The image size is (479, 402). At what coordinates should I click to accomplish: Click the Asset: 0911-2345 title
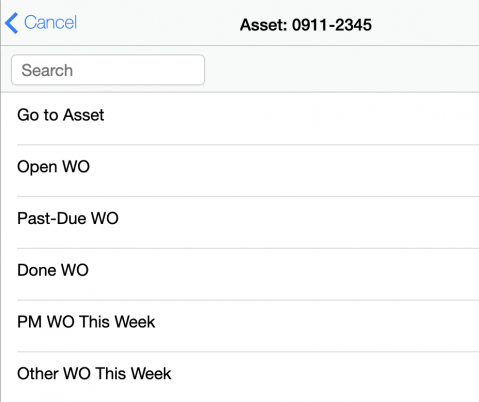pyautogui.click(x=306, y=25)
